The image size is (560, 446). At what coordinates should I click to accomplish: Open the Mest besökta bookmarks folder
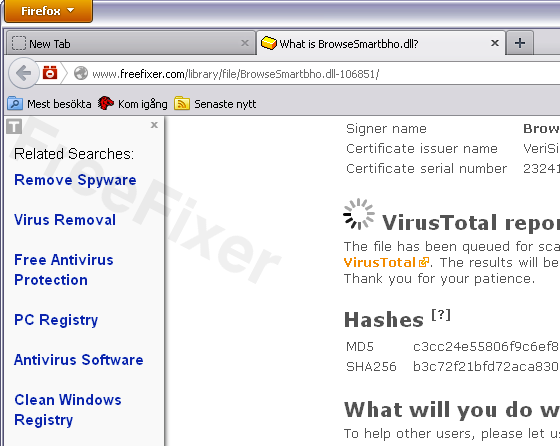[50, 104]
